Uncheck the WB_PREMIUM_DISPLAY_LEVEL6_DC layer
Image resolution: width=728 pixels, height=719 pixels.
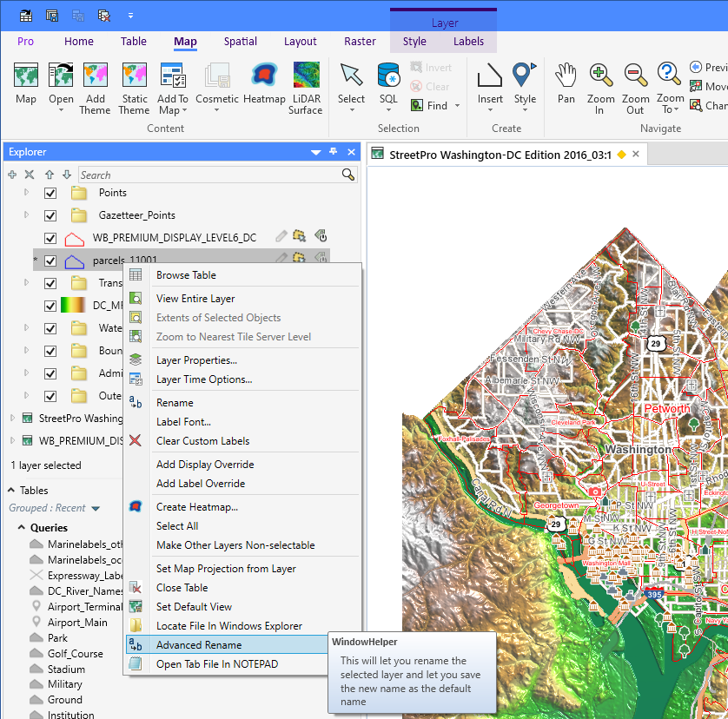click(x=50, y=237)
